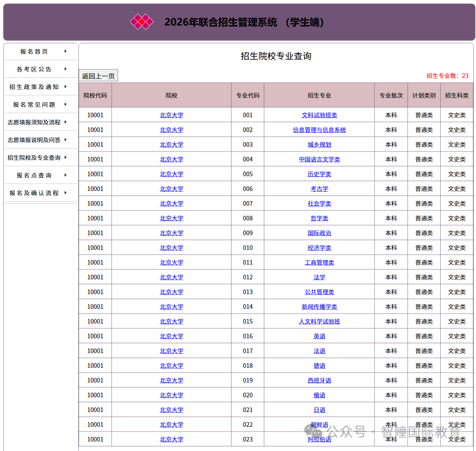Select the page title 招生院校专业查询
The image size is (476, 451).
tap(276, 56)
